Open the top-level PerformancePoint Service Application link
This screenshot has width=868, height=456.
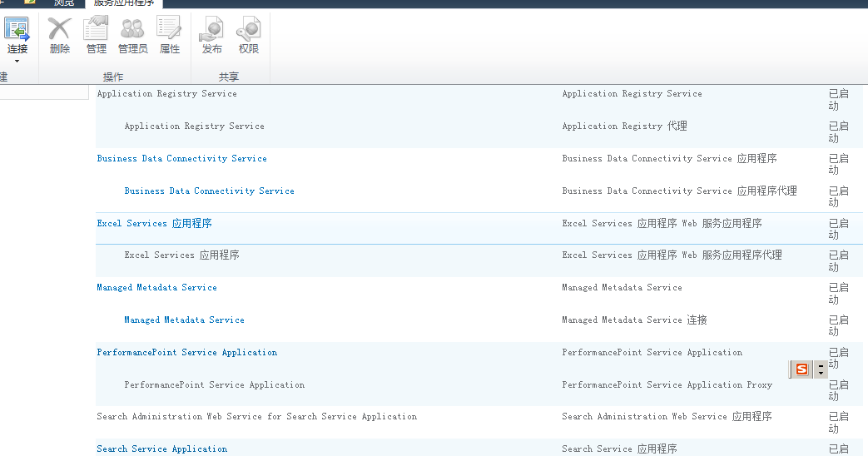click(x=187, y=353)
